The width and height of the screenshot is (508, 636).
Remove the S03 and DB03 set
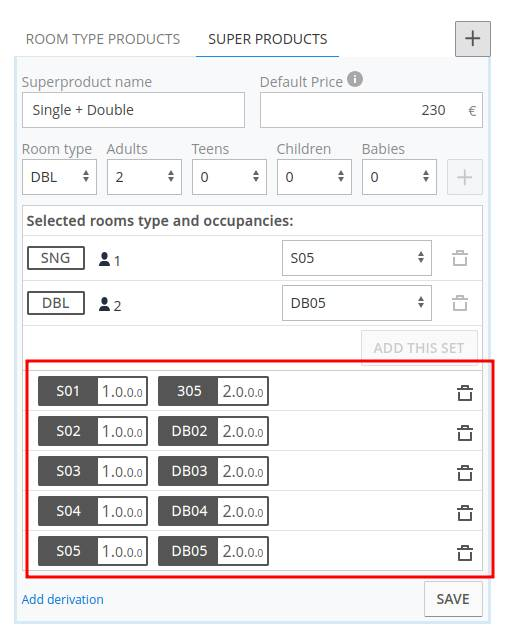(465, 472)
